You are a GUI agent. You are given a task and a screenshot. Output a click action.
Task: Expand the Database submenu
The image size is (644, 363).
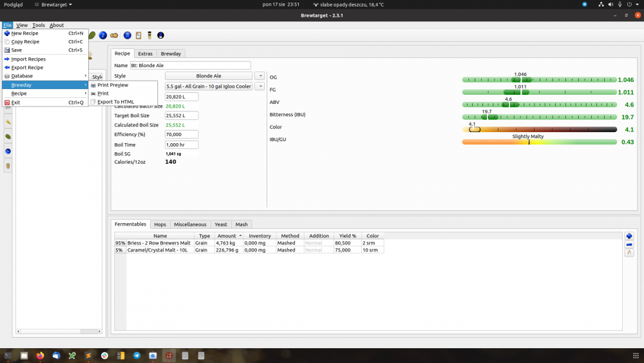pos(45,76)
